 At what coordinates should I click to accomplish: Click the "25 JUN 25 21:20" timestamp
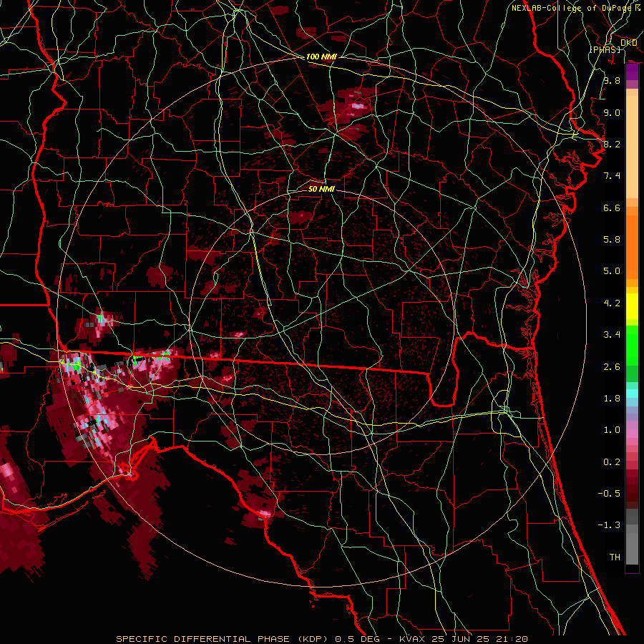tap(479, 639)
